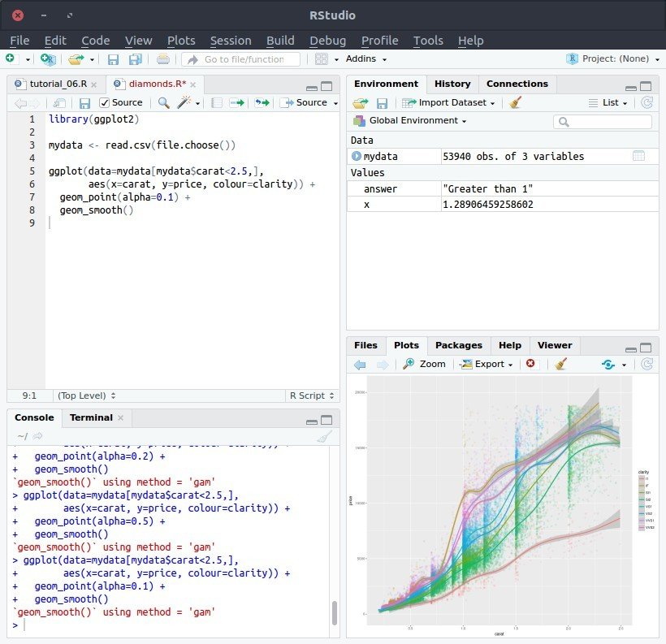
Task: Click the 9:1 cursor position indicator
Action: click(x=29, y=395)
